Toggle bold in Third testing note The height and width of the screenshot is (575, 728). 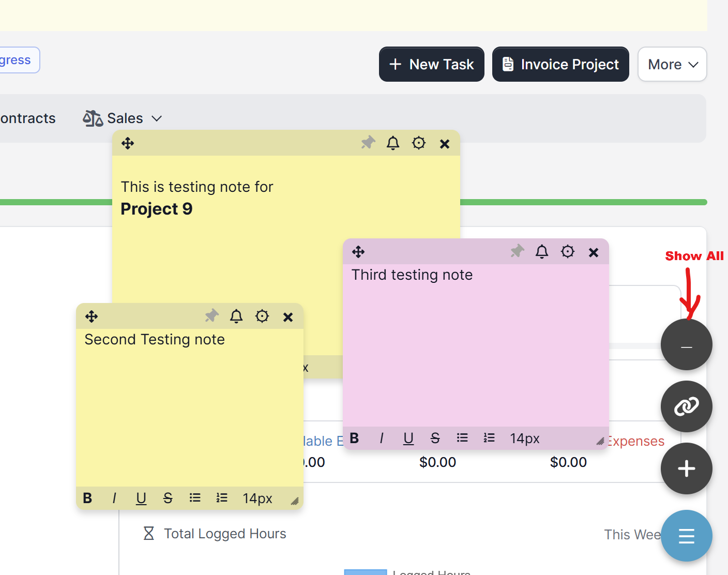point(354,438)
